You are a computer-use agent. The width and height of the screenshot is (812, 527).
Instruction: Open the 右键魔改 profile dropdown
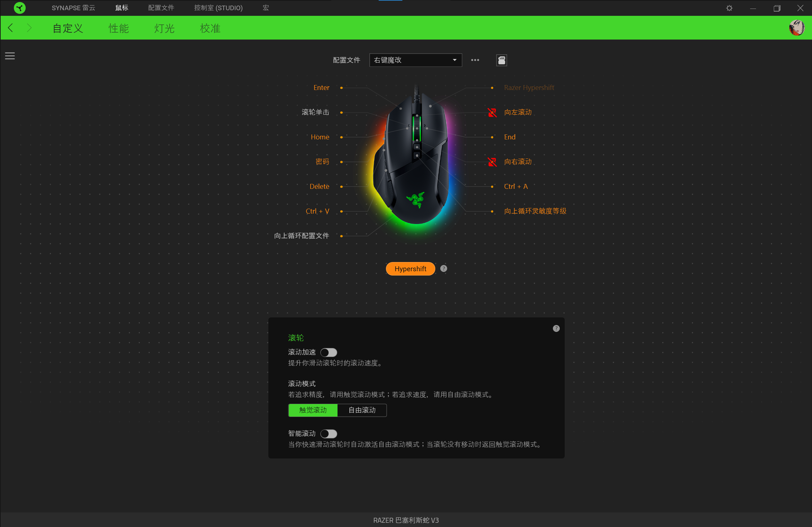tap(416, 60)
